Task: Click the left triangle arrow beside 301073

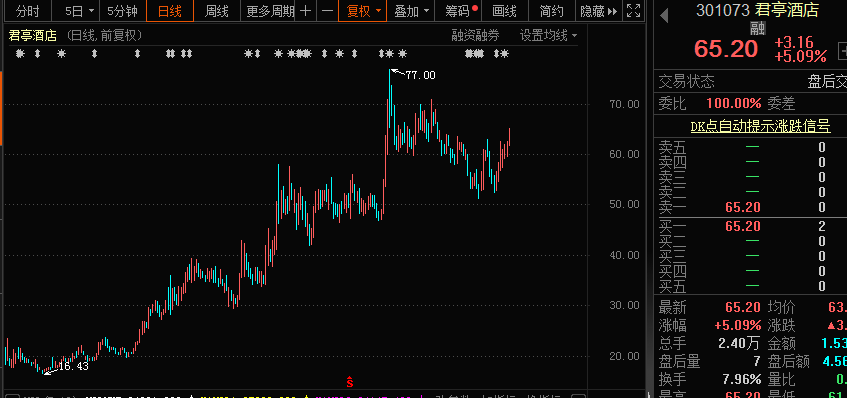Action: 664,15
